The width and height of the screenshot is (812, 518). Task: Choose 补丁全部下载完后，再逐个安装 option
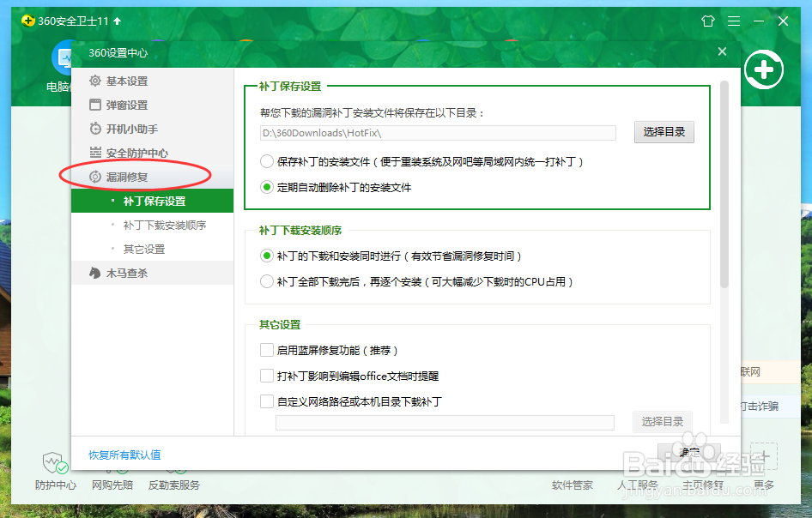(x=267, y=281)
